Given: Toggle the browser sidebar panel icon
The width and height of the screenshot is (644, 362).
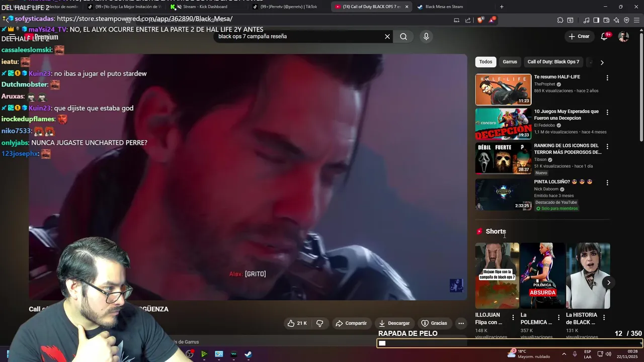Looking at the screenshot, I should pos(596,20).
